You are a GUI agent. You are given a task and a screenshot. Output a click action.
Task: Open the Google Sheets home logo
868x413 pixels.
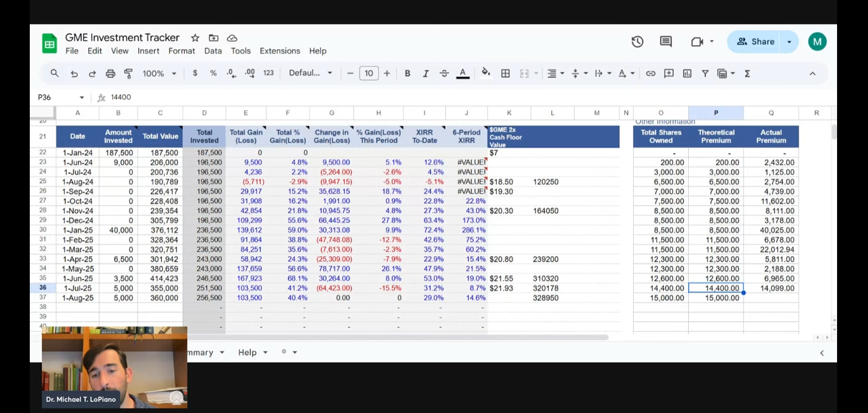pyautogui.click(x=49, y=44)
